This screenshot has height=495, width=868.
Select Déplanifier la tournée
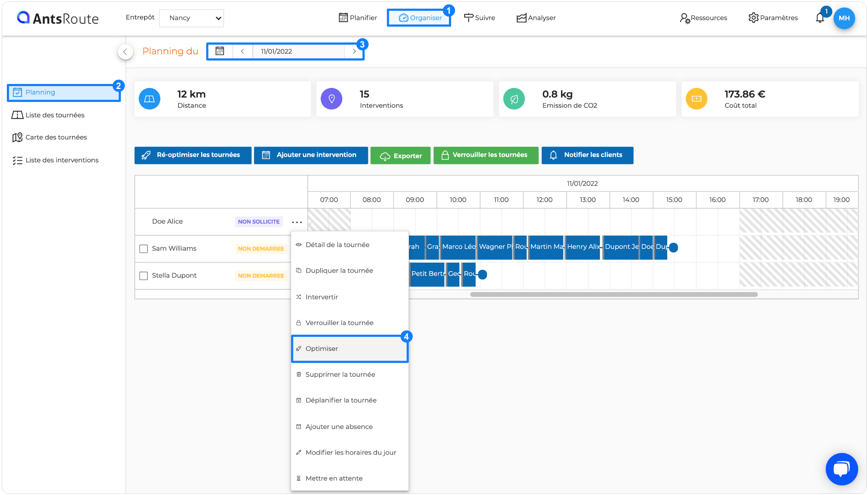(350, 400)
